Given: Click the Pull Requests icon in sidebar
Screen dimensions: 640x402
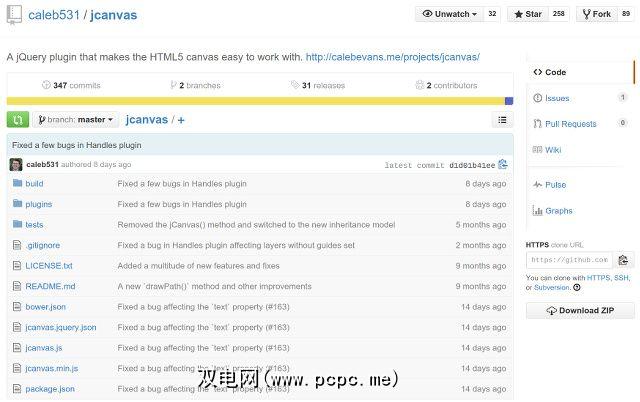Looking at the screenshot, I should (538, 124).
